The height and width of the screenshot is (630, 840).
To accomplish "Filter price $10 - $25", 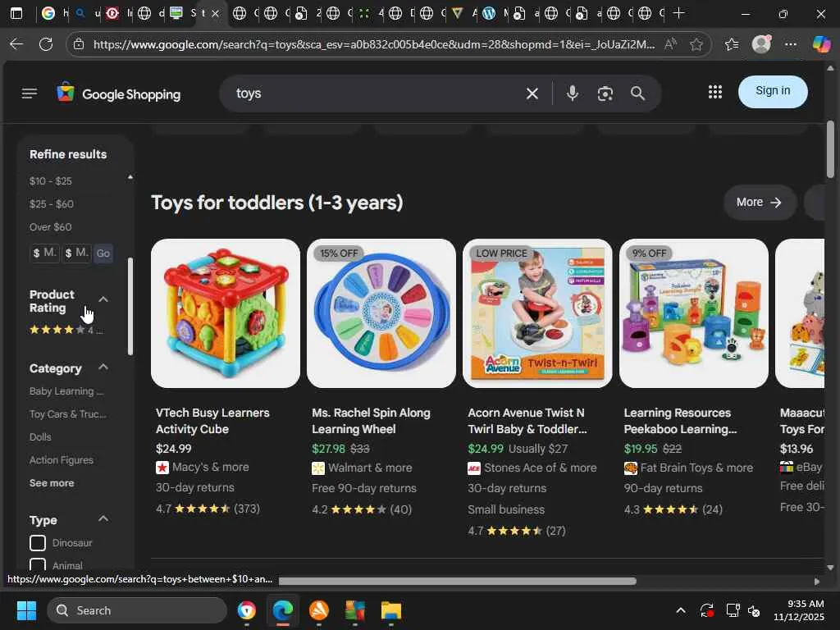I will point(50,181).
